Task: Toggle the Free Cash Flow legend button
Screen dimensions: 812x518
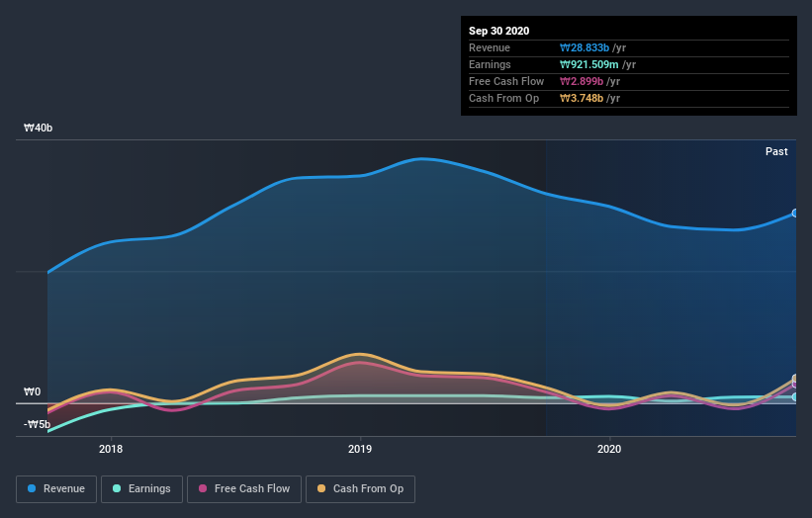Action: tap(244, 489)
